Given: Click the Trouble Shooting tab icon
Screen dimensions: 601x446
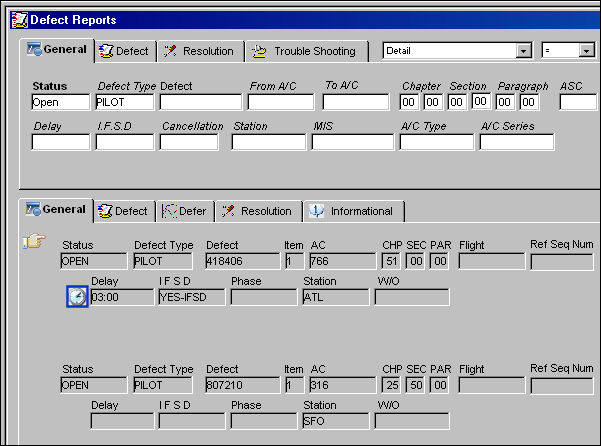Looking at the screenshot, I should [x=259, y=51].
